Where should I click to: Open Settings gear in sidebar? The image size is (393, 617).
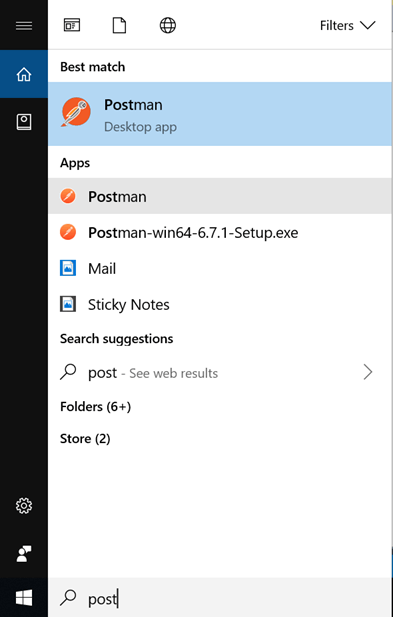click(x=24, y=506)
